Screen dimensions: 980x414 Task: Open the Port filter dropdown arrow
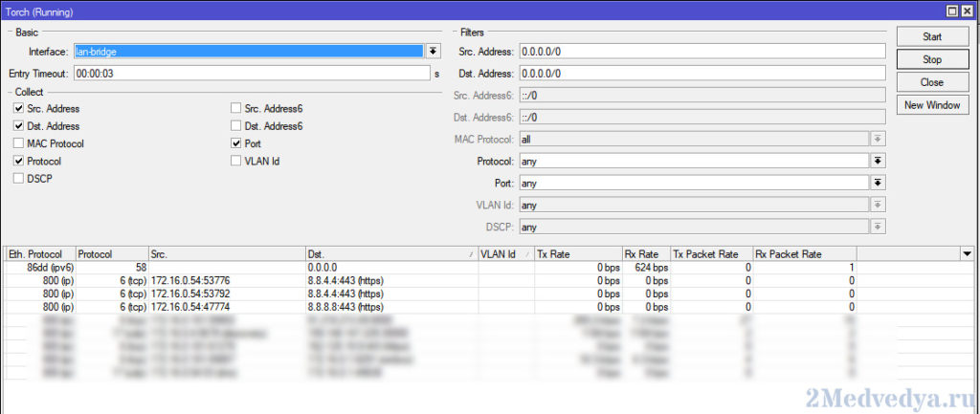point(879,183)
